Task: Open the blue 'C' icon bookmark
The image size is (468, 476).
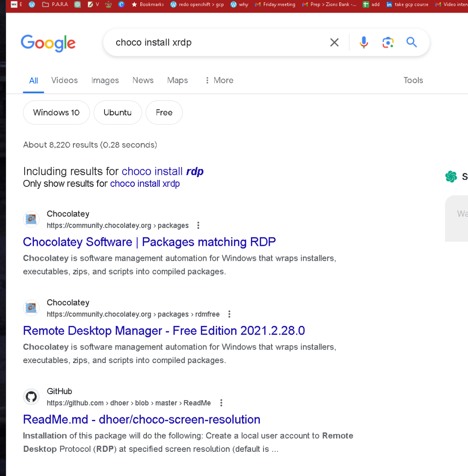Action: click(x=121, y=4)
